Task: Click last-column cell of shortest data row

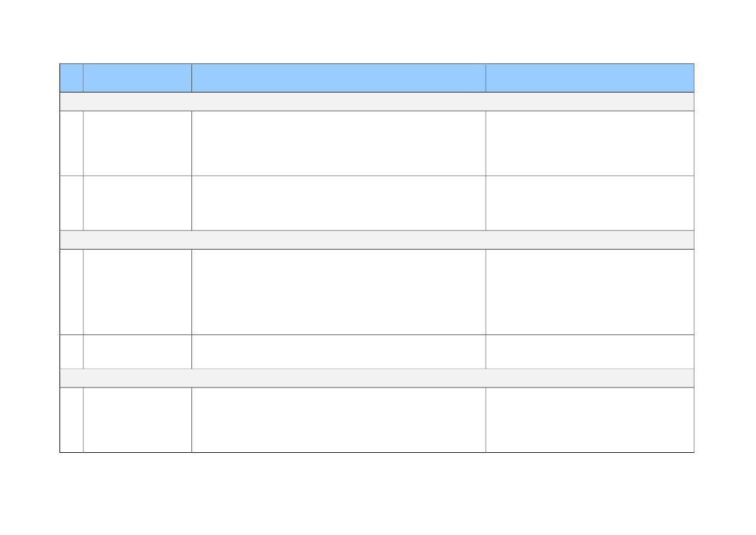Action: point(590,352)
